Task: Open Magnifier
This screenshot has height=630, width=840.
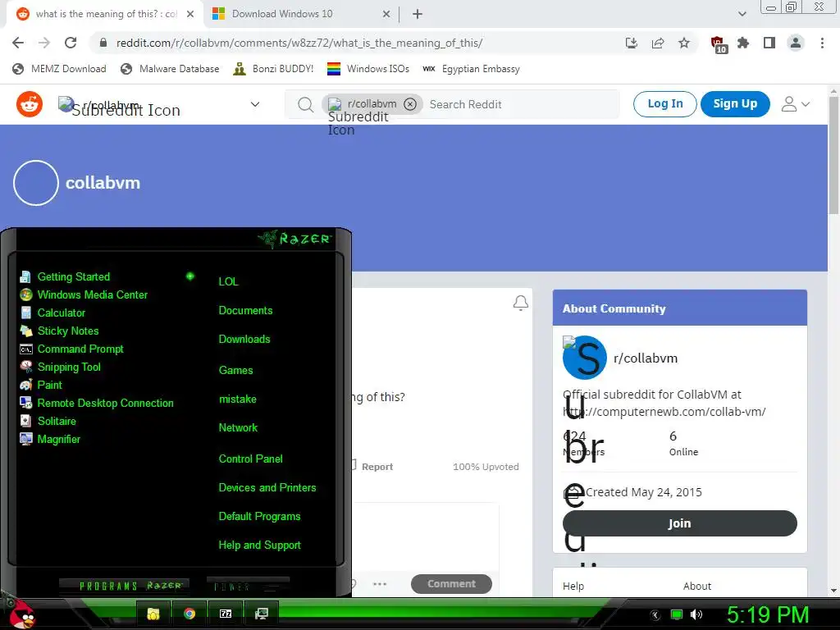Action: point(58,440)
